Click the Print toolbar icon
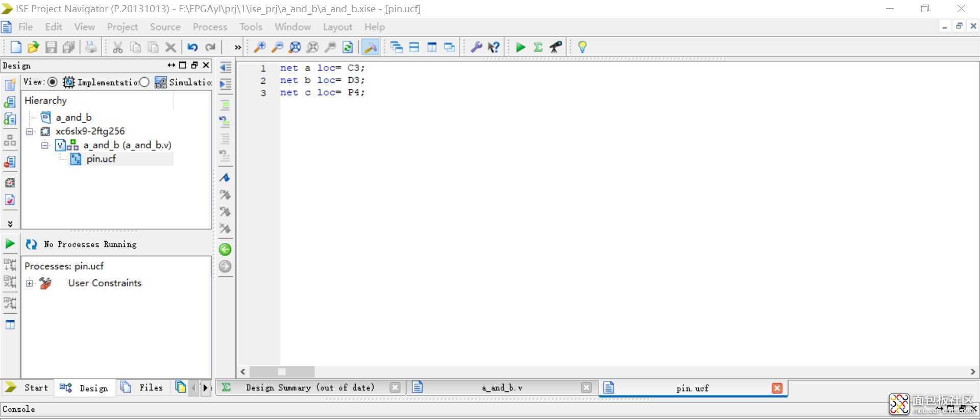Viewport: 980px width, 420px height. pyautogui.click(x=91, y=47)
